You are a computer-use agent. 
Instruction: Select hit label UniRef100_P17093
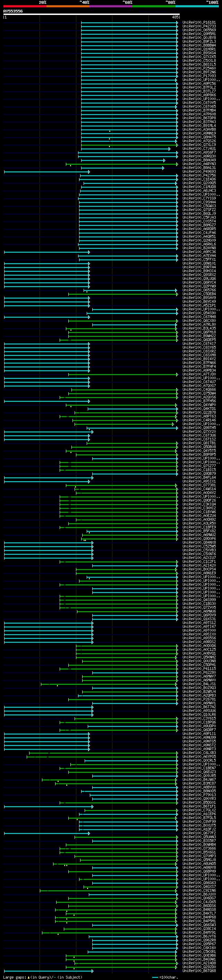coord(199,76)
